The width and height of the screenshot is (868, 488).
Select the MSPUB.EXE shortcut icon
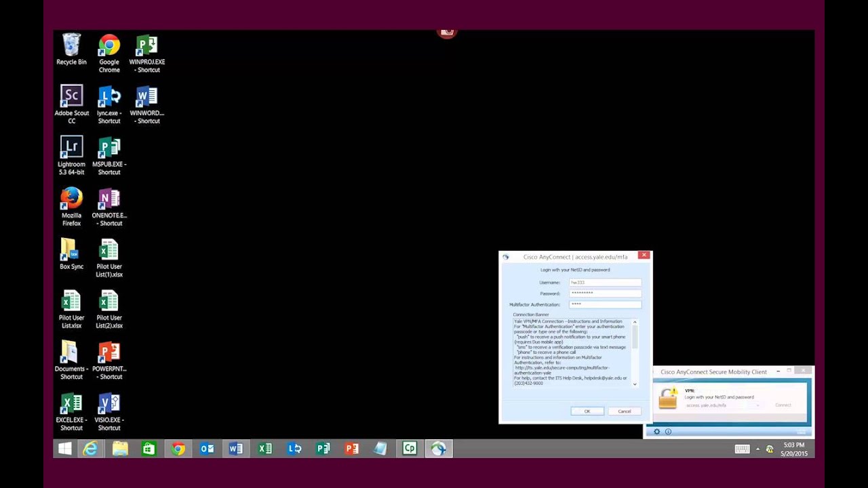[109, 156]
